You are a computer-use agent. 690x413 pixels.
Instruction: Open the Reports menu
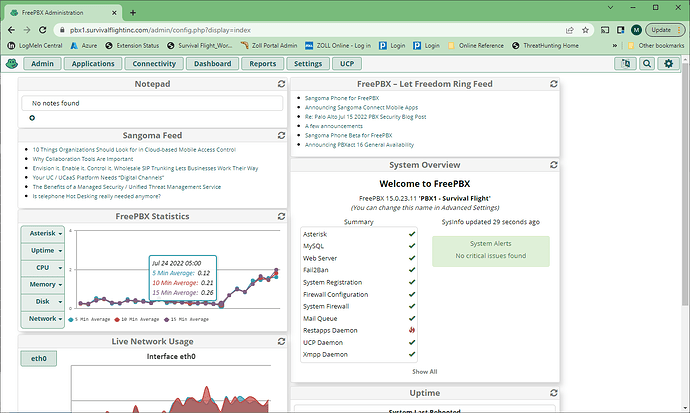[263, 64]
